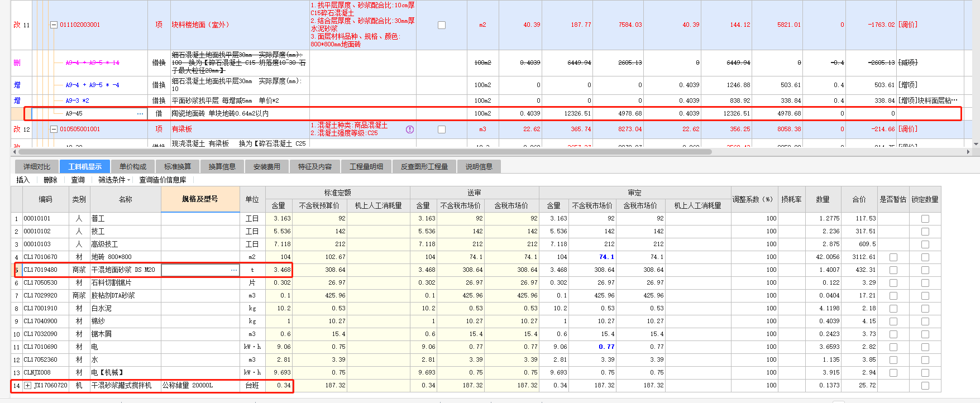Click blue market price 74.1 for 地砖
The width and height of the screenshot is (980, 403).
pyautogui.click(x=592, y=257)
